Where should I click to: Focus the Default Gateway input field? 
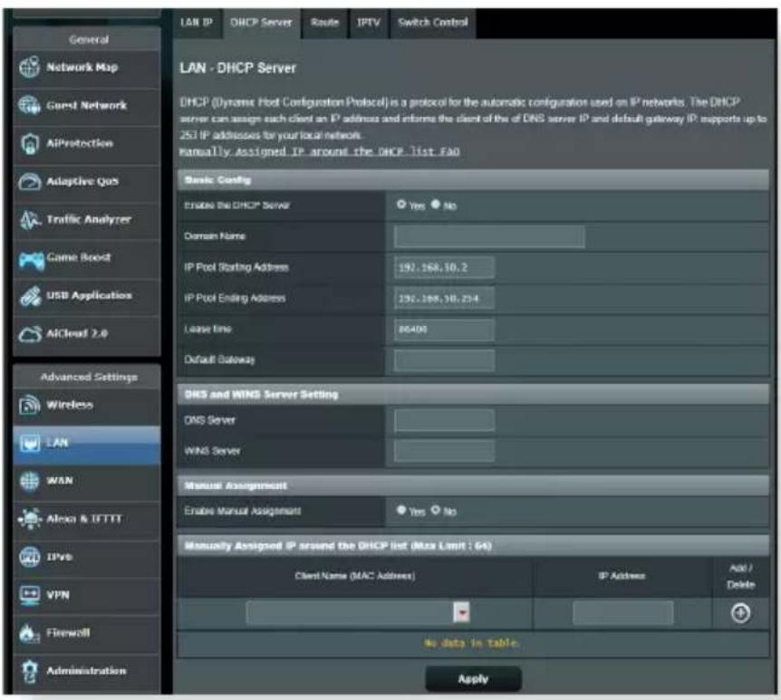click(x=444, y=360)
